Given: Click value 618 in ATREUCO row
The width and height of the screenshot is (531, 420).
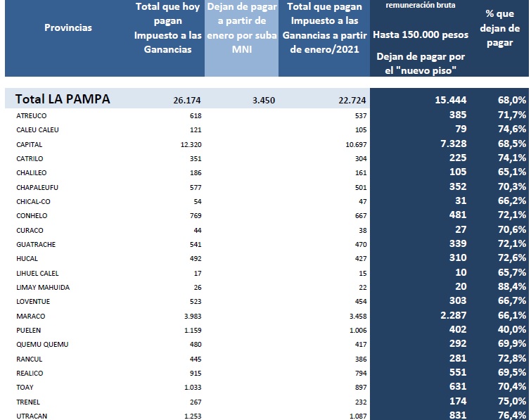Looking at the screenshot, I should click(x=196, y=116).
